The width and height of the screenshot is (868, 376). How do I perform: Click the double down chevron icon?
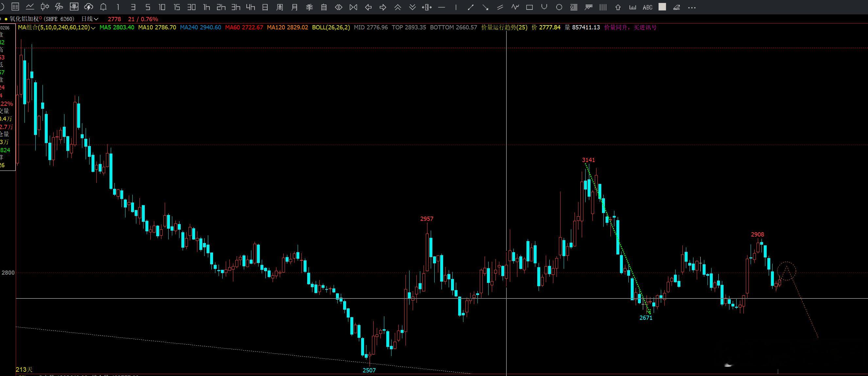pyautogui.click(x=412, y=7)
